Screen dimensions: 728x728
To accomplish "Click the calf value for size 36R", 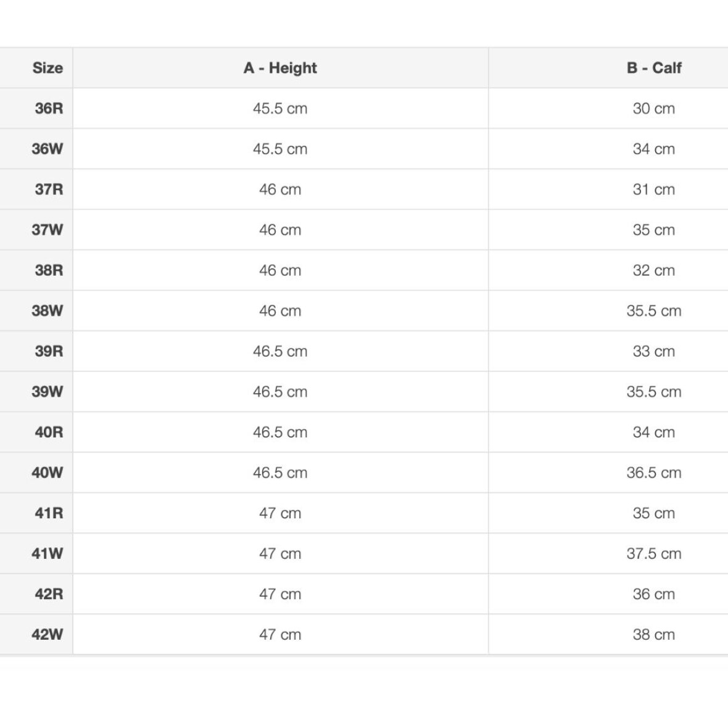I will (x=653, y=109).
